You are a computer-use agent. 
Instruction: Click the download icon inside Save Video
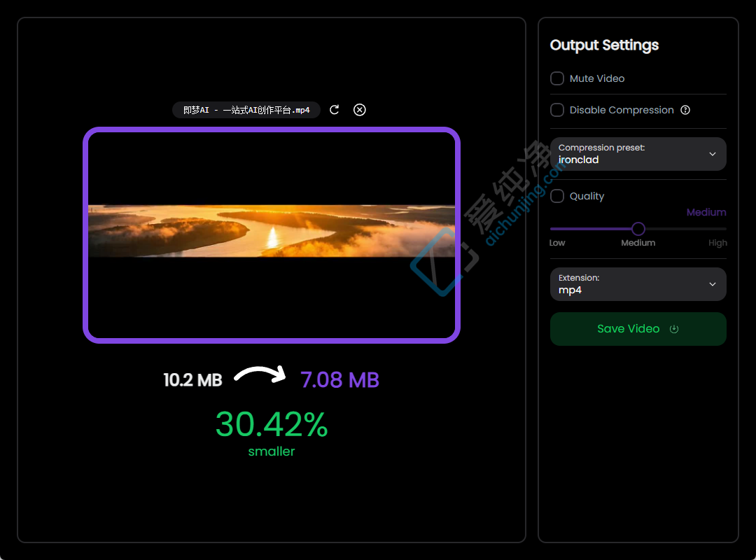coord(674,329)
